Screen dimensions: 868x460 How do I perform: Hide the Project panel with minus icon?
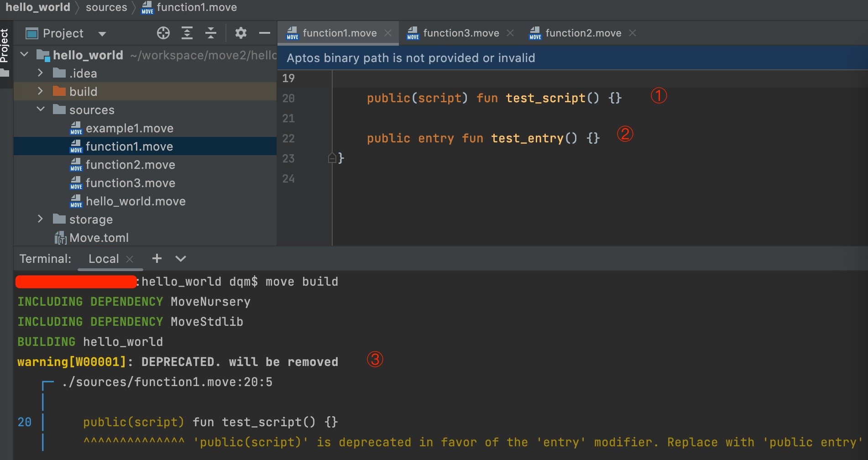[264, 33]
